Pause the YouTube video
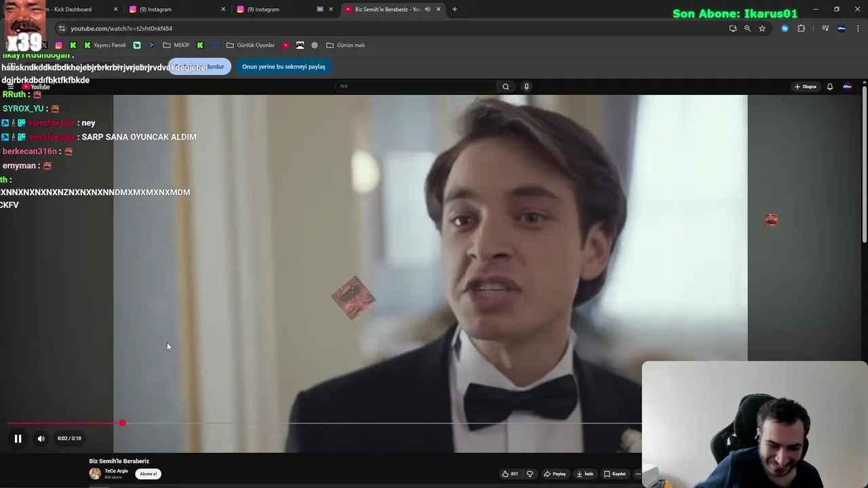The image size is (868, 488). point(18,439)
